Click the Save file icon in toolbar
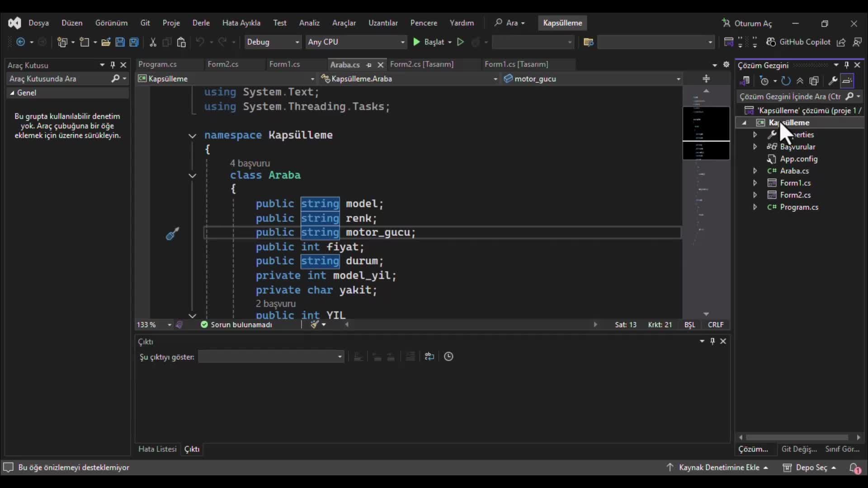The height and width of the screenshot is (488, 868). pyautogui.click(x=120, y=42)
